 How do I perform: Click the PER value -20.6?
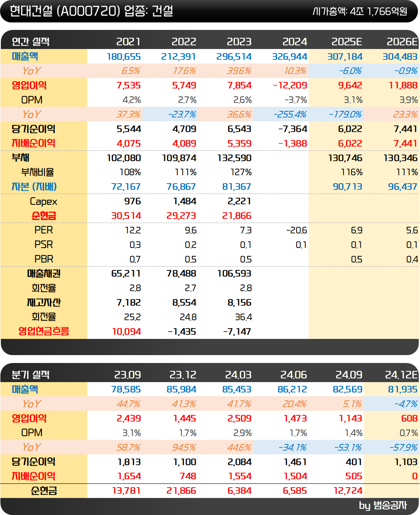coord(297,231)
